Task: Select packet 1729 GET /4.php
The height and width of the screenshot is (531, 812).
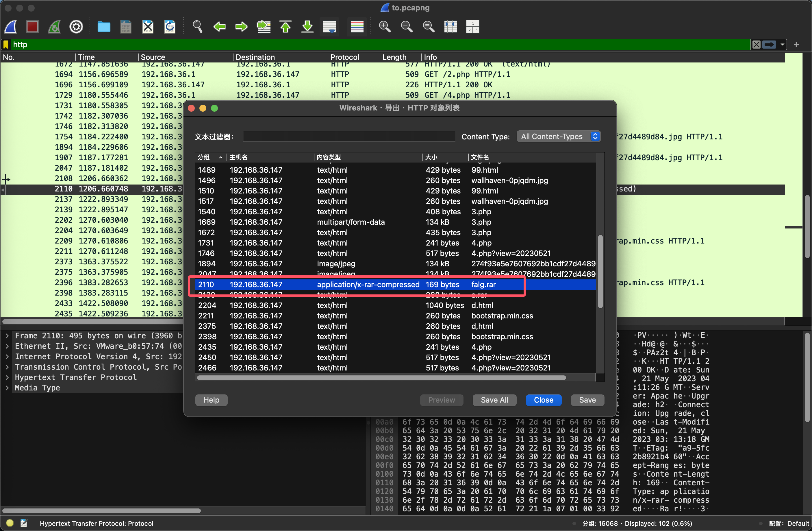Action: click(x=392, y=95)
